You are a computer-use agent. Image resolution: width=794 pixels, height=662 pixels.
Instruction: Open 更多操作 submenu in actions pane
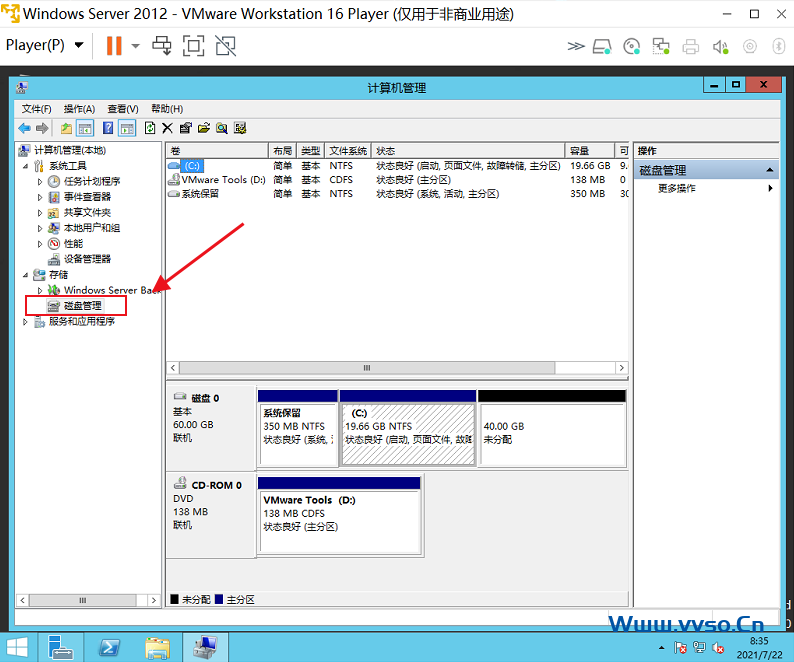pos(706,188)
